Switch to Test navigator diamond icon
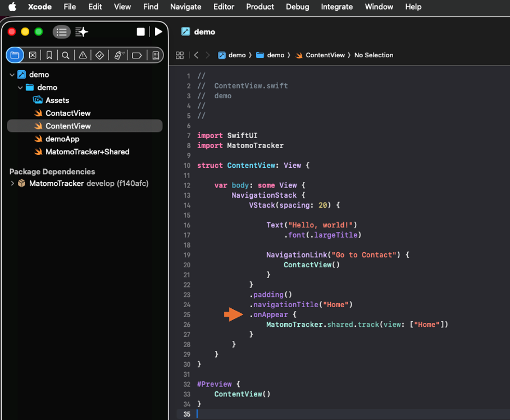510x420 pixels. click(99, 55)
